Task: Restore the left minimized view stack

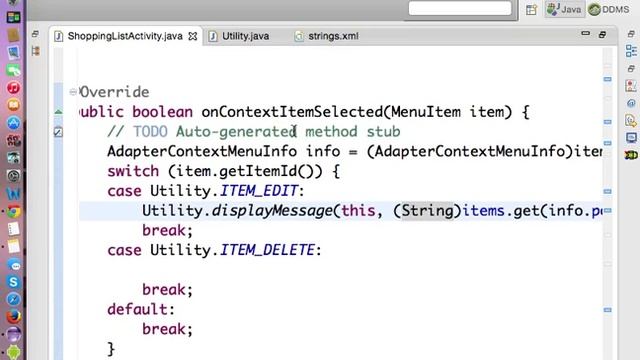Action: (36, 34)
